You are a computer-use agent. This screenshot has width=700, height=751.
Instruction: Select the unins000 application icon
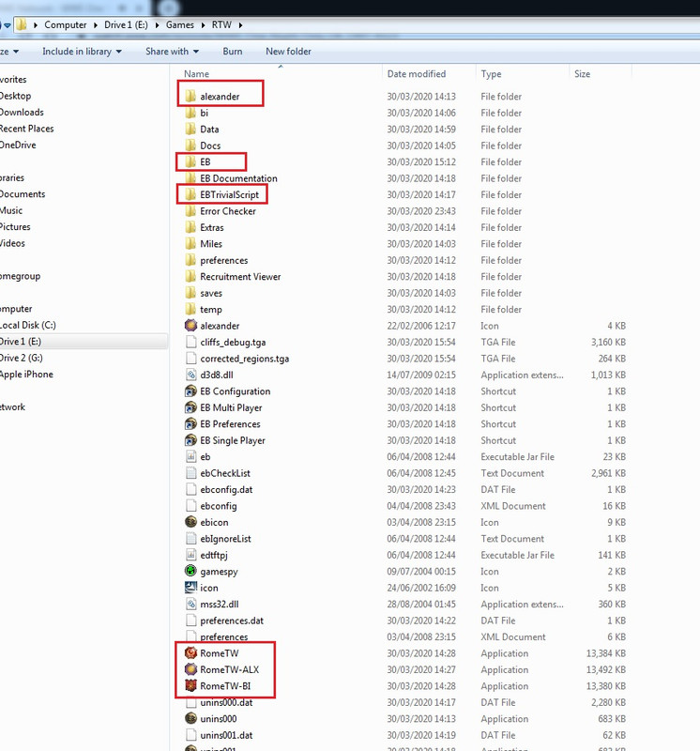pos(190,718)
